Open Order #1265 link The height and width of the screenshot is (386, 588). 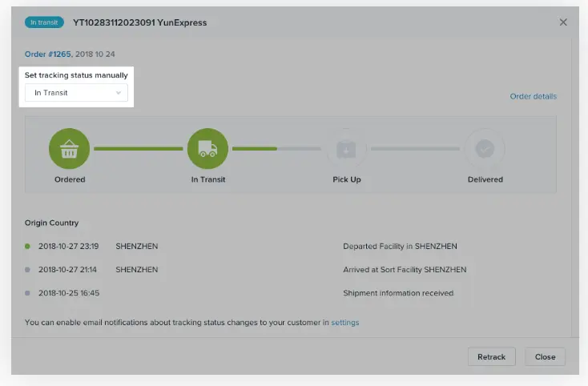[x=47, y=54]
